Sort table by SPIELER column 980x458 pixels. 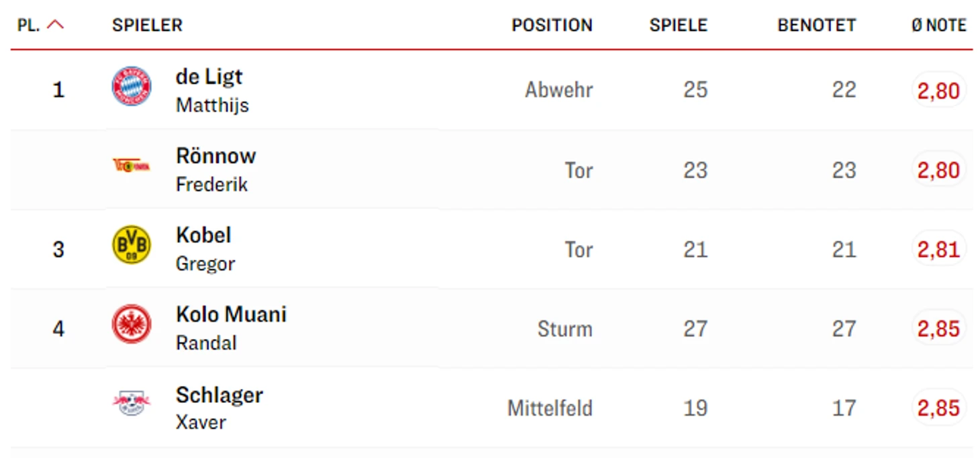(147, 26)
